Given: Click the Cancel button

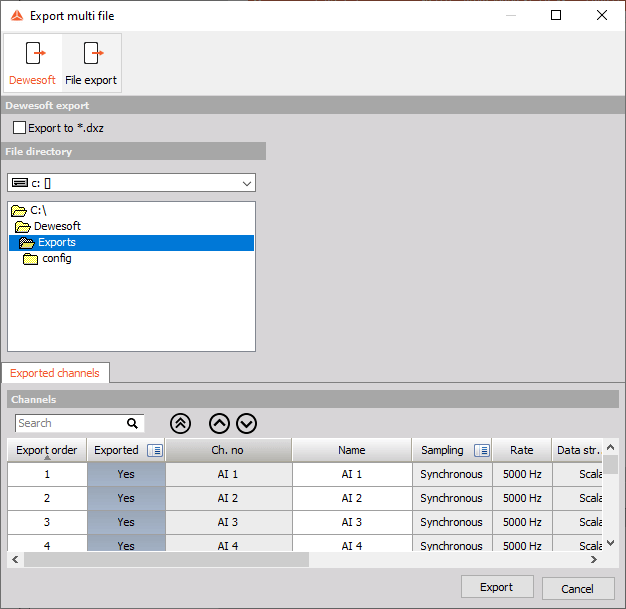Looking at the screenshot, I should [x=578, y=589].
